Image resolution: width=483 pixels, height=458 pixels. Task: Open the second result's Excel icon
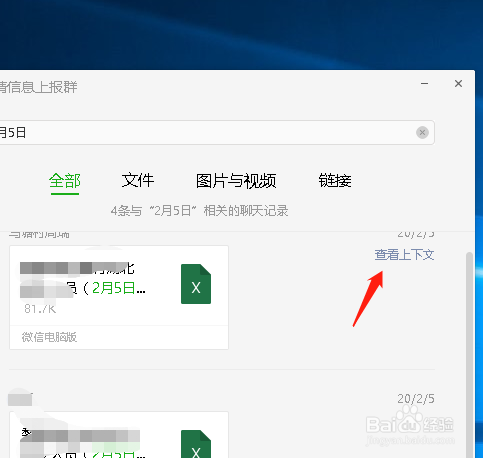196,444
